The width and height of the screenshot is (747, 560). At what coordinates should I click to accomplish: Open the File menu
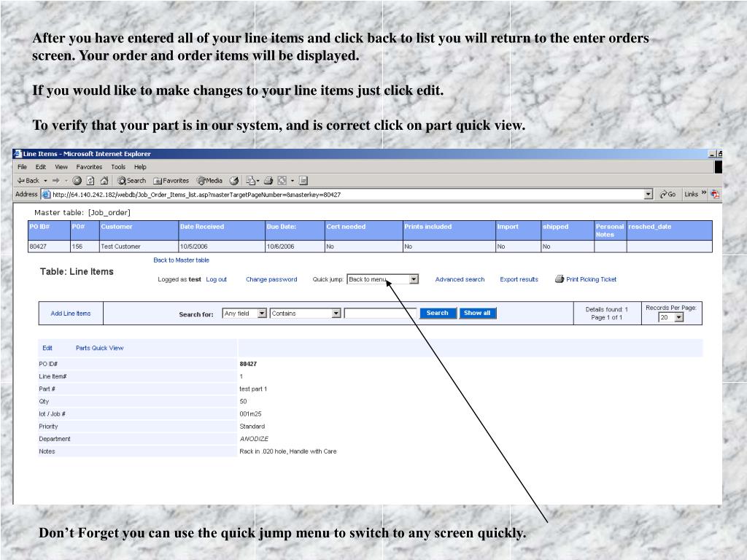(22, 167)
